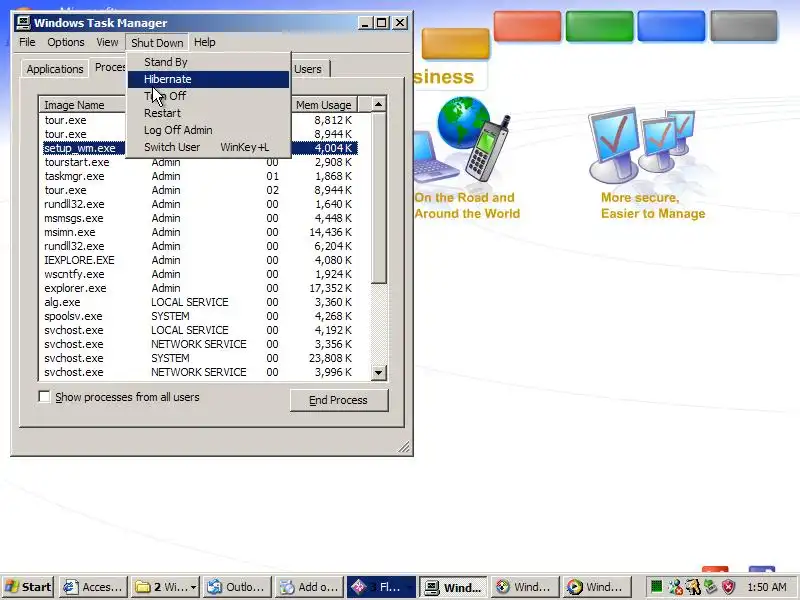Open the View menu

(107, 42)
